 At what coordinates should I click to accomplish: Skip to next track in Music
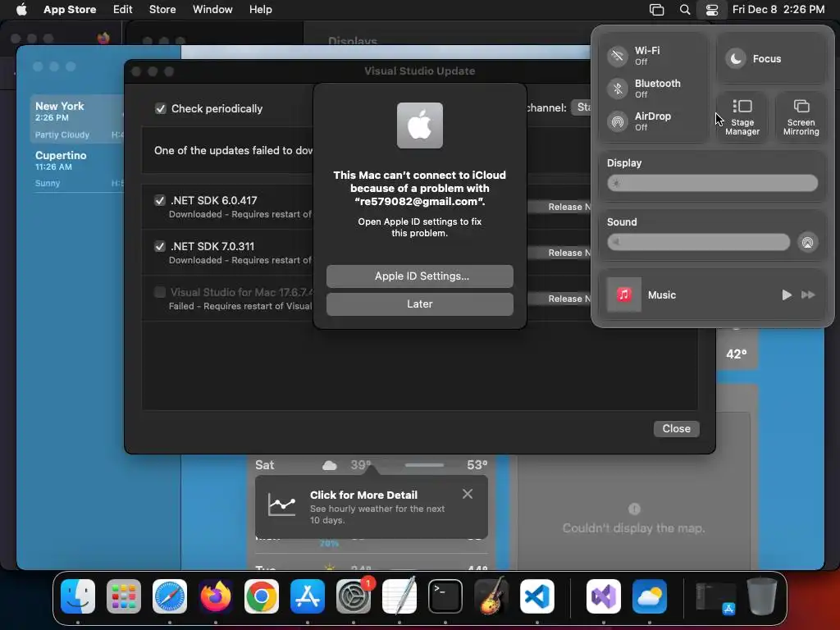click(808, 294)
